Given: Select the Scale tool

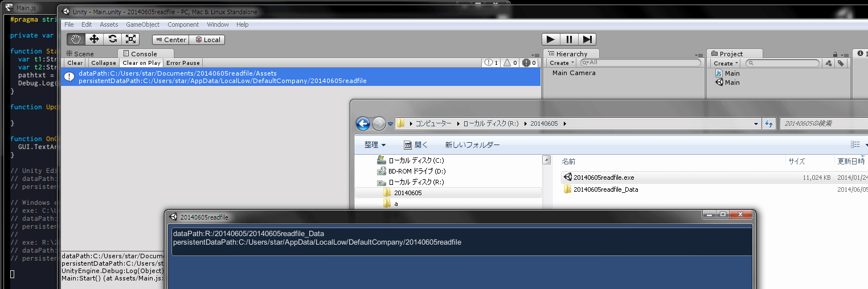Looking at the screenshot, I should (131, 39).
